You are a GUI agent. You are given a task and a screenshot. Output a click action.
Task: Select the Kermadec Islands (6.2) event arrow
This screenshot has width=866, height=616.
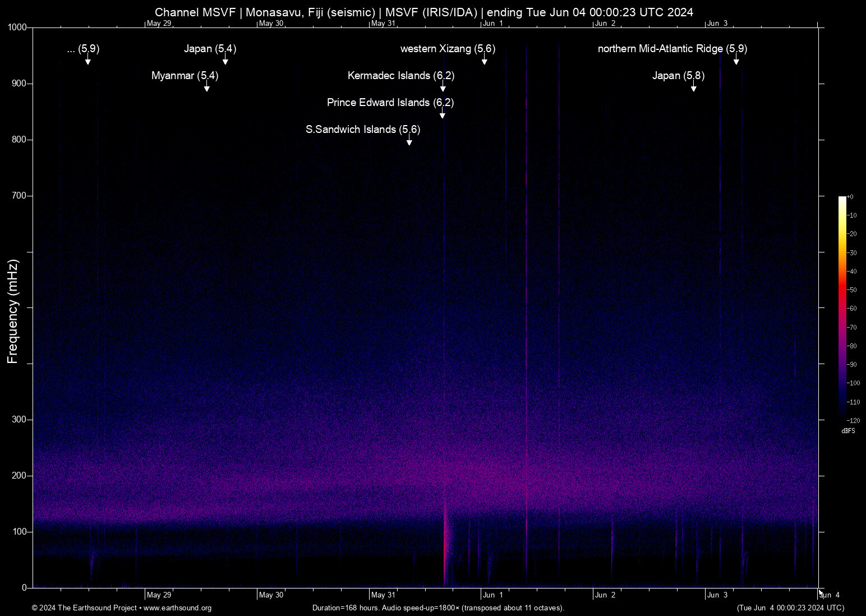tap(443, 88)
